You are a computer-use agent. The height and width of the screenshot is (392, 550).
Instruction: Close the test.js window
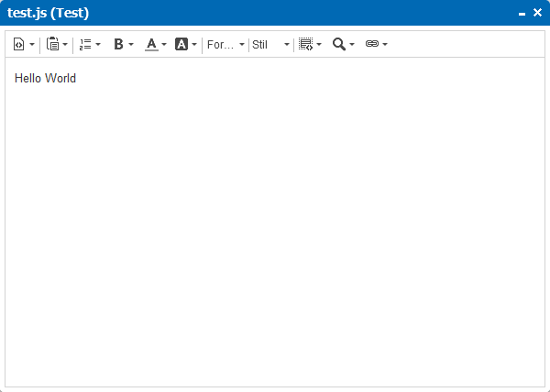pos(537,13)
